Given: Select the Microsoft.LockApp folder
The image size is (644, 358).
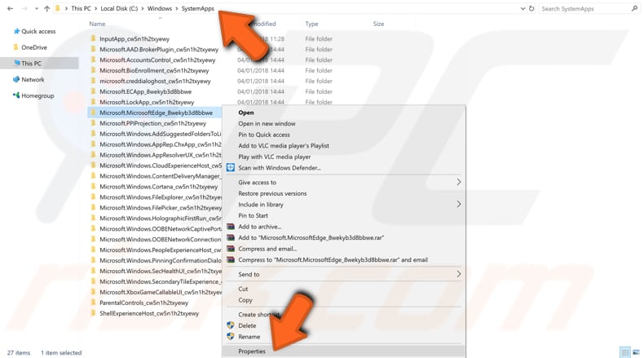Looking at the screenshot, I should [x=147, y=103].
